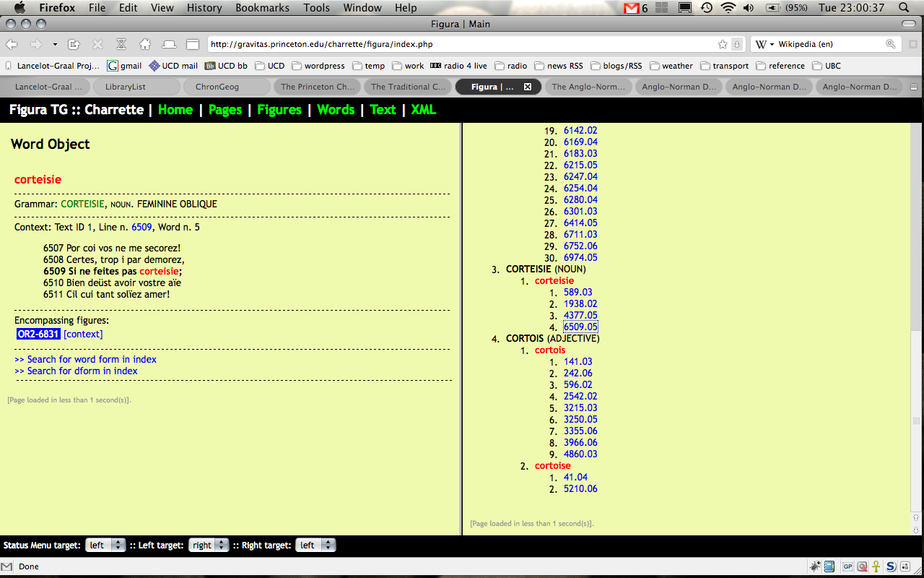This screenshot has width=924, height=578.
Task: Open the blue notebook status bar icon
Action: (829, 566)
